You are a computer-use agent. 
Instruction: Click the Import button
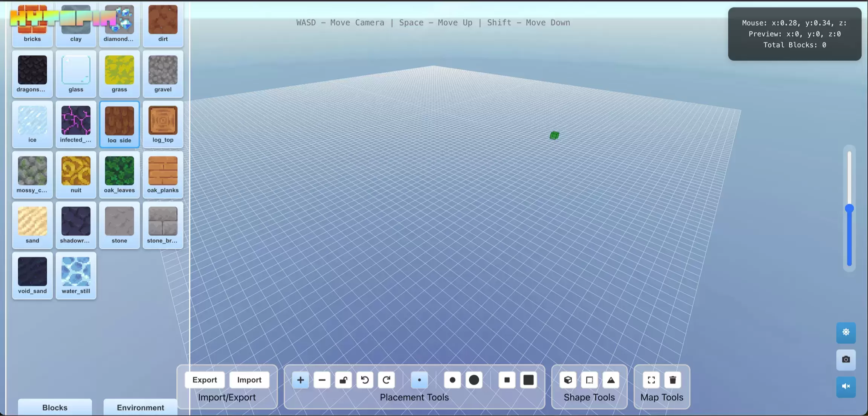[249, 380]
